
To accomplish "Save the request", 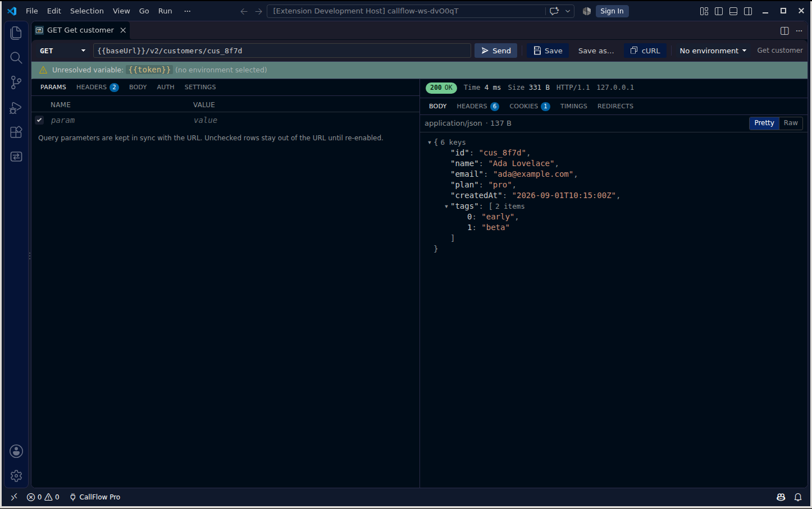I will 548,51.
